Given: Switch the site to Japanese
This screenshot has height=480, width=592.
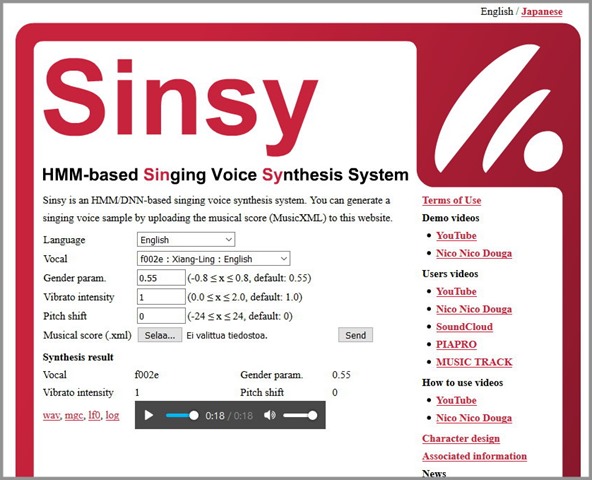Looking at the screenshot, I should 542,12.
